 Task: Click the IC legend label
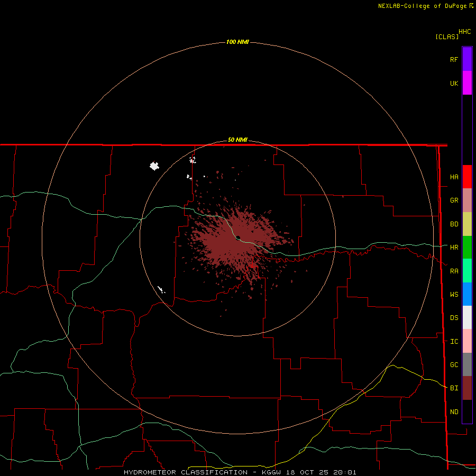pos(454,342)
